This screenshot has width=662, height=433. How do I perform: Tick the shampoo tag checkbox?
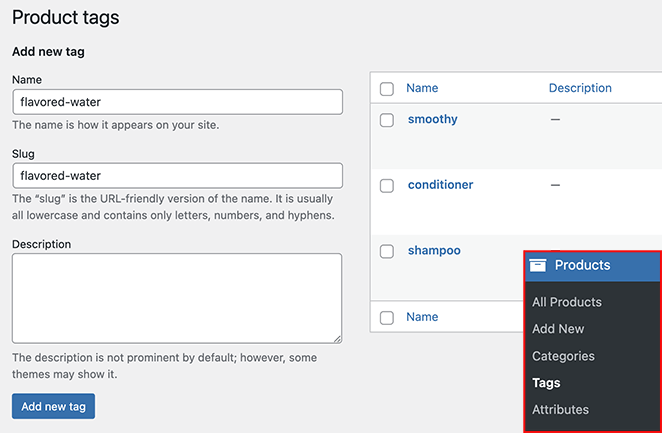pos(387,252)
